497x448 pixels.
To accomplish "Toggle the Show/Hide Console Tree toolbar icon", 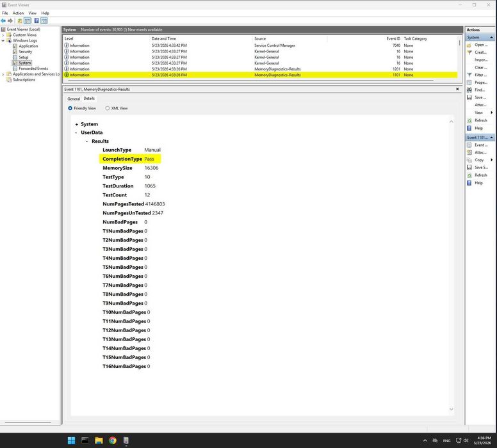I will click(x=28, y=20).
